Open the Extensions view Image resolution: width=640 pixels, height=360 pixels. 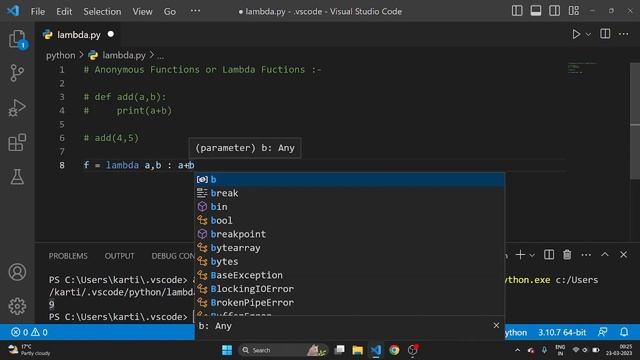(17, 142)
